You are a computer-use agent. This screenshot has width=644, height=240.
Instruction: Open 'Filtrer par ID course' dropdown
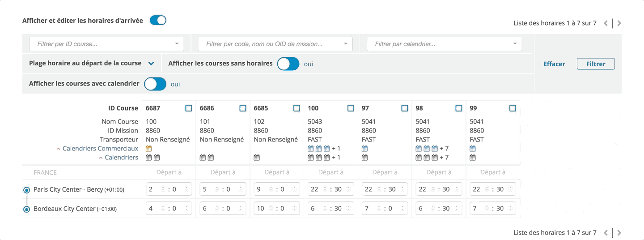pyautogui.click(x=106, y=44)
